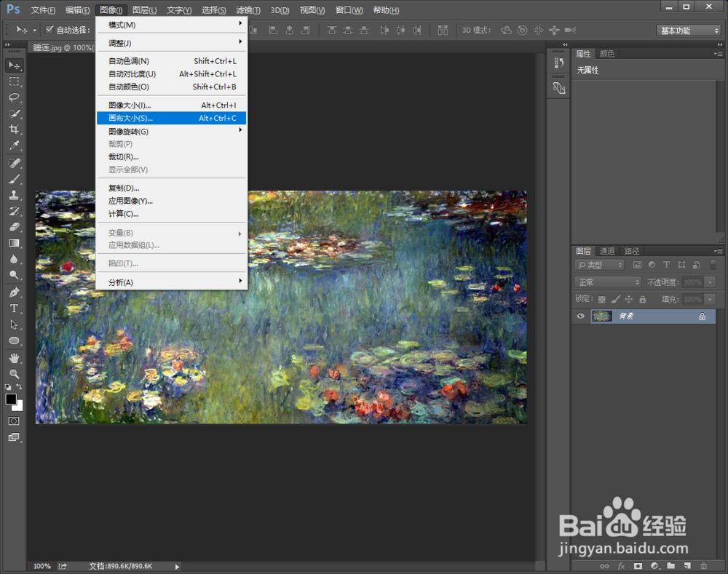This screenshot has width=728, height=574.
Task: Click the white background color swatch
Action: [19, 407]
